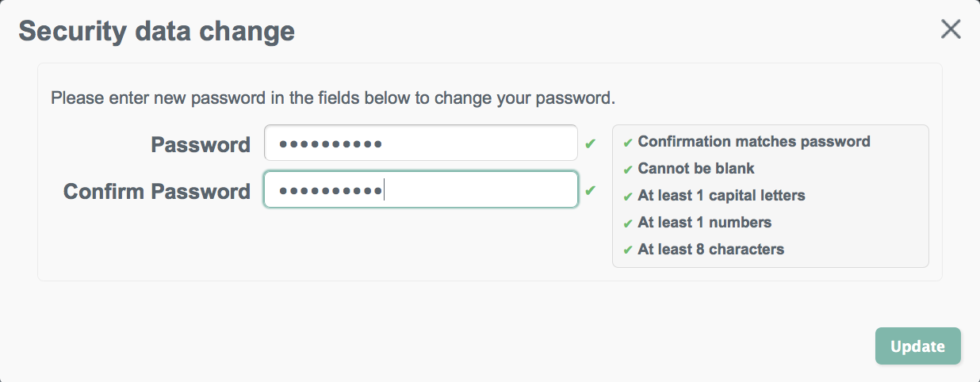The width and height of the screenshot is (980, 382).
Task: Click the checkmark next to At least 1 numbers
Action: tap(627, 223)
